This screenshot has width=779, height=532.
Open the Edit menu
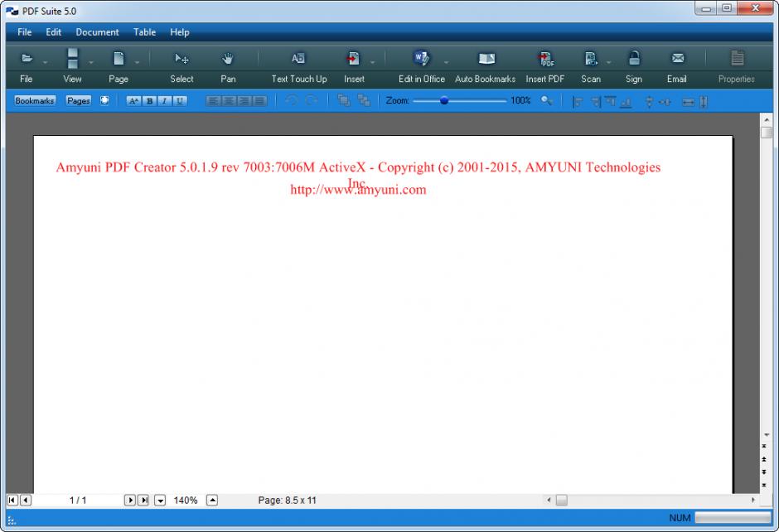tap(53, 32)
